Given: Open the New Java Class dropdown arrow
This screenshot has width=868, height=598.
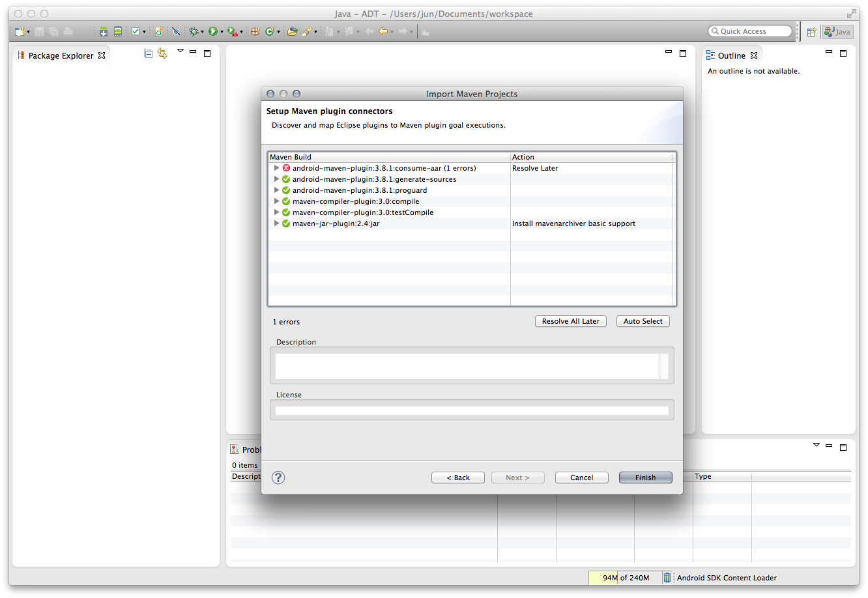Looking at the screenshot, I should point(278,32).
